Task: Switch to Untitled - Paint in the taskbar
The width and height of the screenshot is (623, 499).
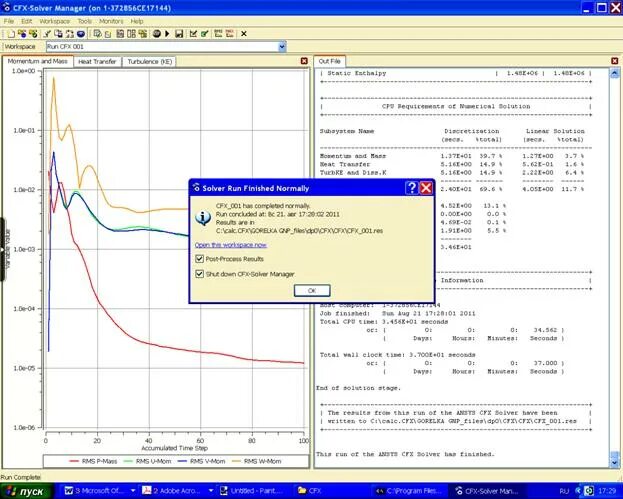Action: tap(254, 491)
